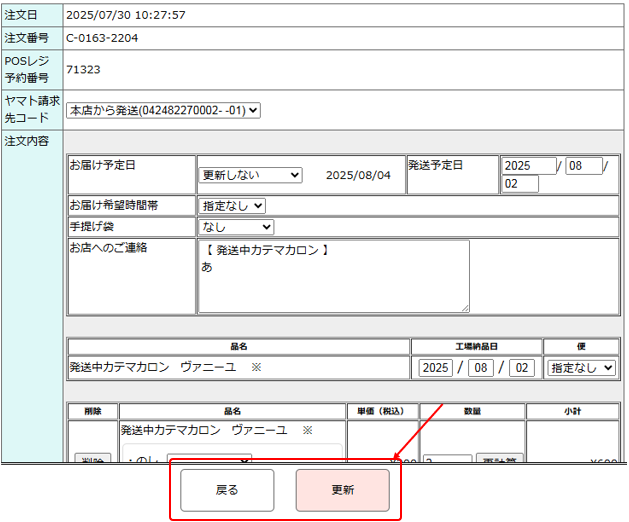This screenshot has height=522, width=629.
Task: Expand the お届け希望時間帯 dropdown
Action: point(233,205)
